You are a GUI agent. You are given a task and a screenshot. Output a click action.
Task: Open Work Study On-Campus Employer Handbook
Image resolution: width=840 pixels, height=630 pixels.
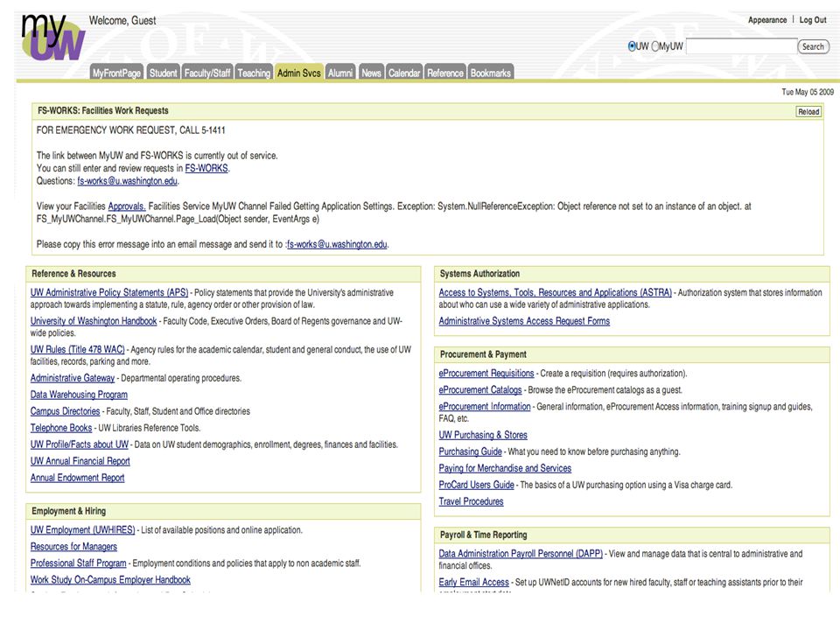(110, 579)
